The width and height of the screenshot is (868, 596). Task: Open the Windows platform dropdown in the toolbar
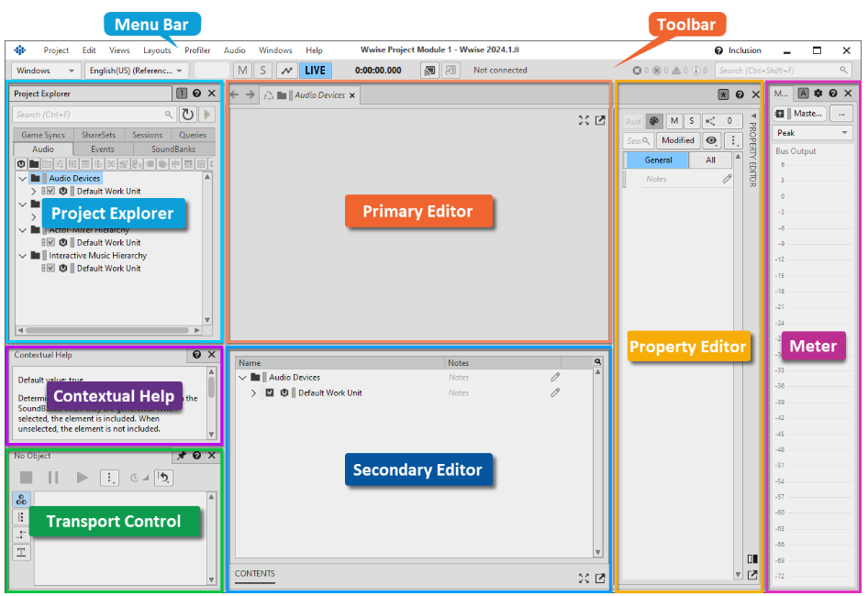click(45, 71)
